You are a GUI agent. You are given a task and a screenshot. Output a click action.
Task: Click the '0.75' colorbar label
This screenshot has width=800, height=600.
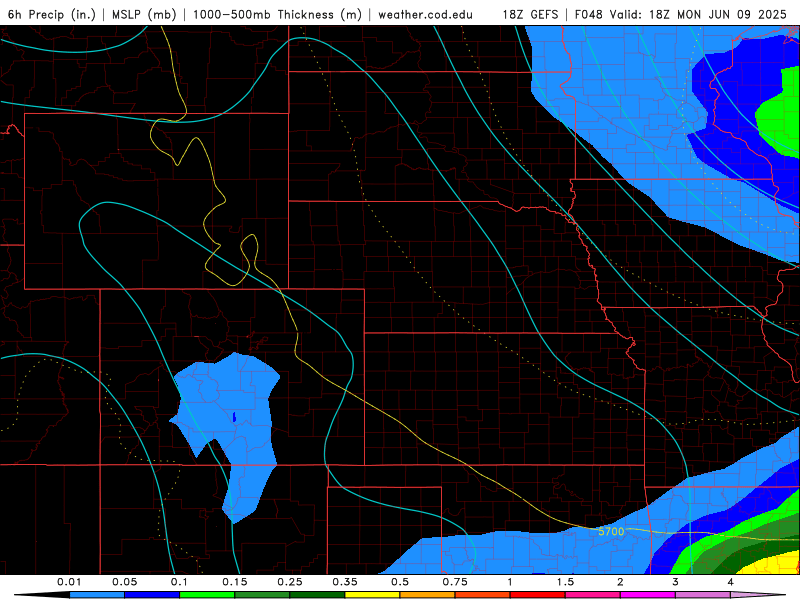click(455, 582)
